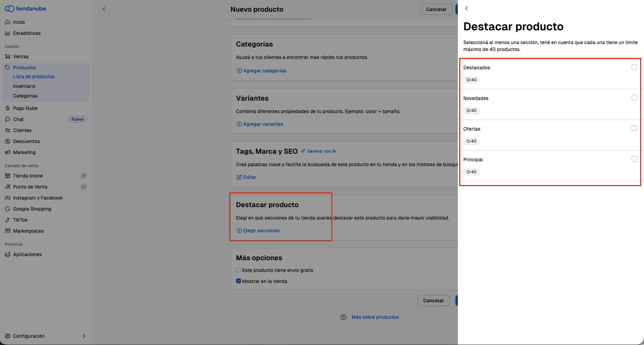Click Editar link under Tags, Marca y SEO
This screenshot has height=345, width=644.
pos(246,177)
